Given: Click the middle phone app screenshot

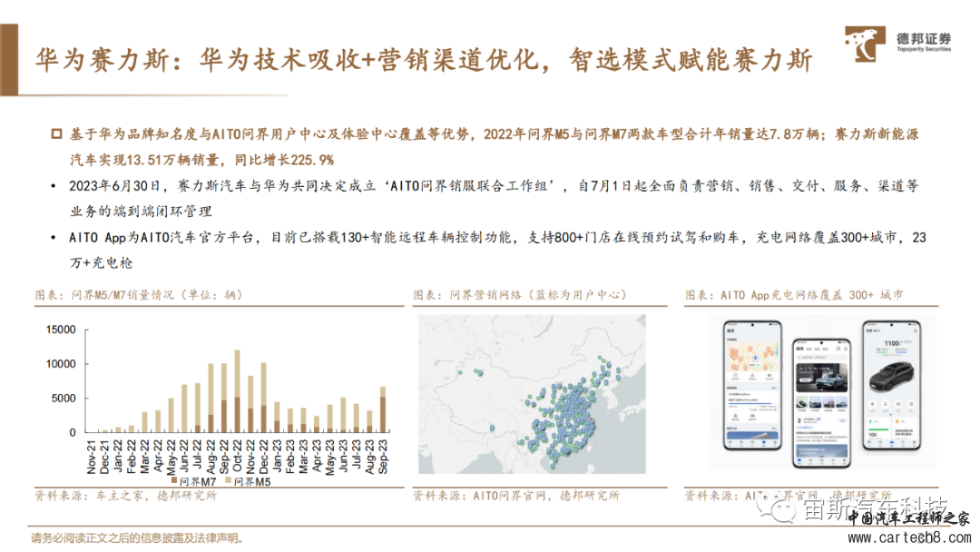Looking at the screenshot, I should [x=822, y=404].
